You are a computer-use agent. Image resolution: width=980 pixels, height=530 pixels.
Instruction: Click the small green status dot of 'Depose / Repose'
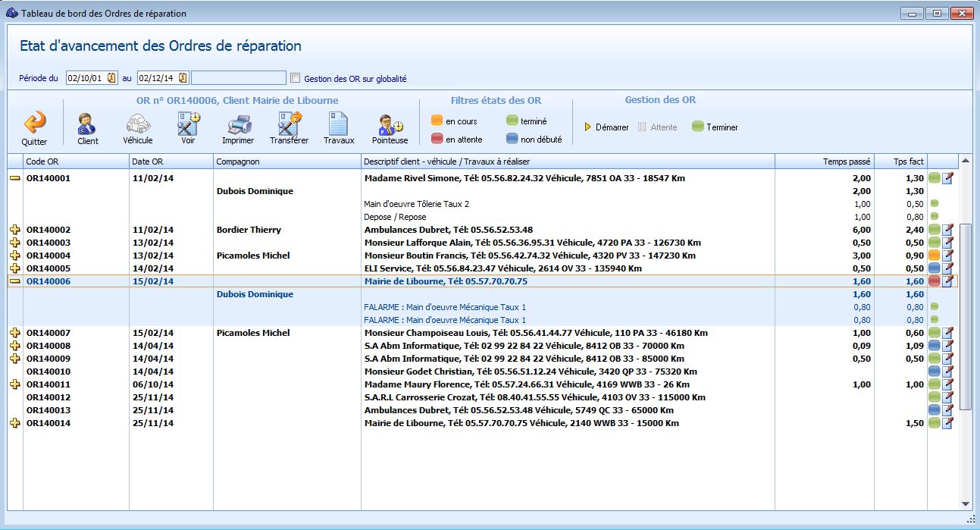click(935, 217)
